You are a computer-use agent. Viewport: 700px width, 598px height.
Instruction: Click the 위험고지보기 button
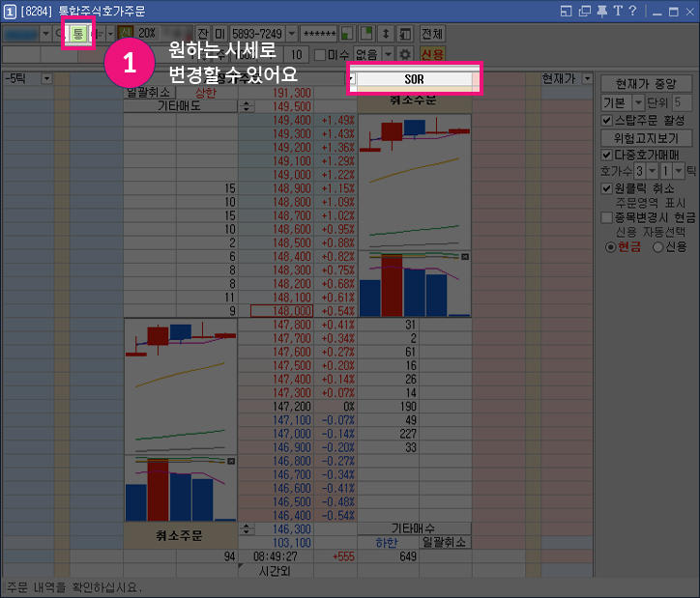click(645, 138)
